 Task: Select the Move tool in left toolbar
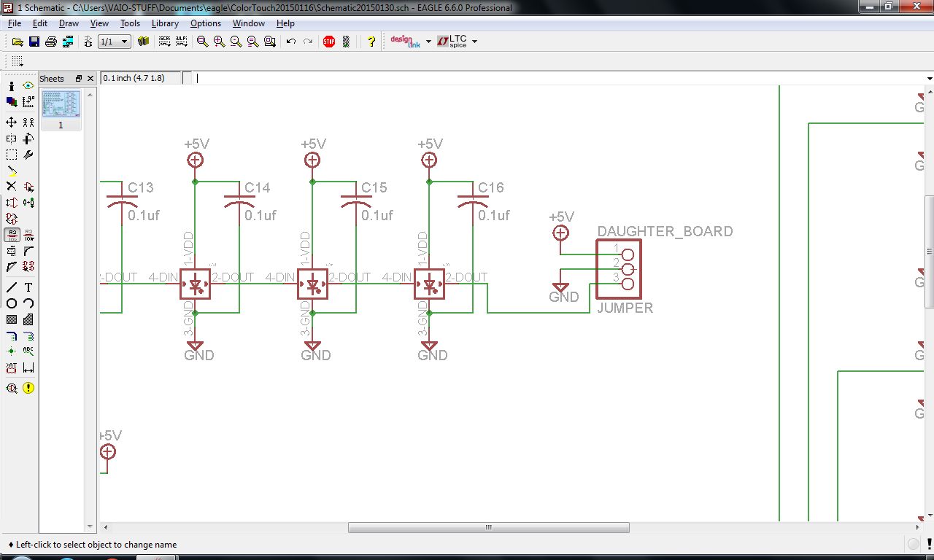click(x=12, y=122)
